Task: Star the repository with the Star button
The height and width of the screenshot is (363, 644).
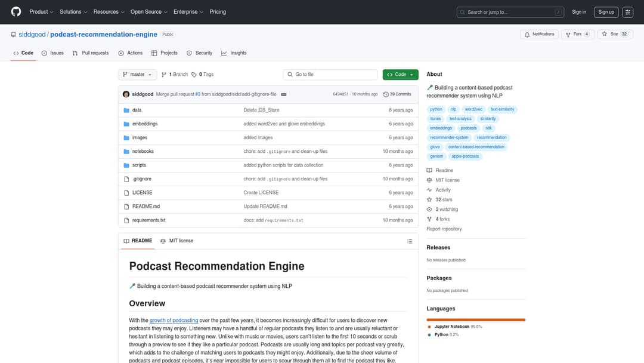Action: point(615,34)
